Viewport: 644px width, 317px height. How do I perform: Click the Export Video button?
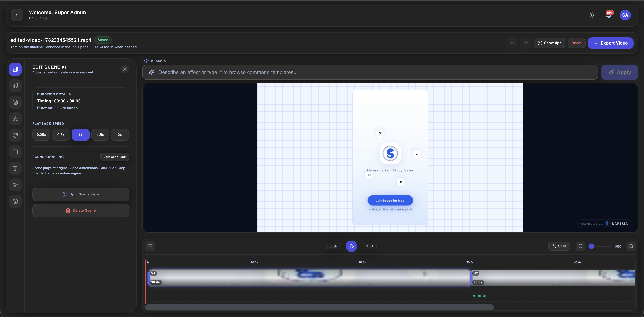click(x=611, y=43)
